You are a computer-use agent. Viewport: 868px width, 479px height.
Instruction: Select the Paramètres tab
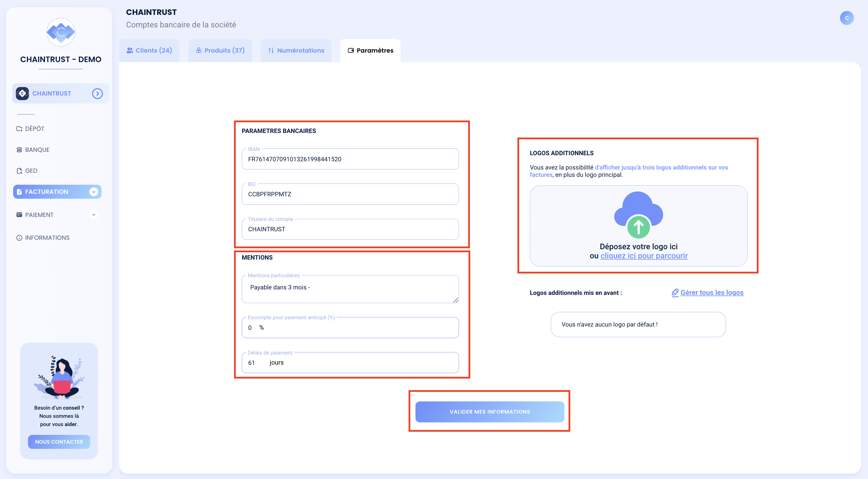(370, 51)
